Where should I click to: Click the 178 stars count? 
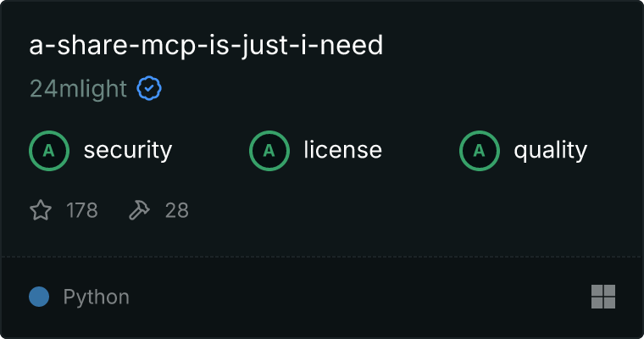[81, 210]
